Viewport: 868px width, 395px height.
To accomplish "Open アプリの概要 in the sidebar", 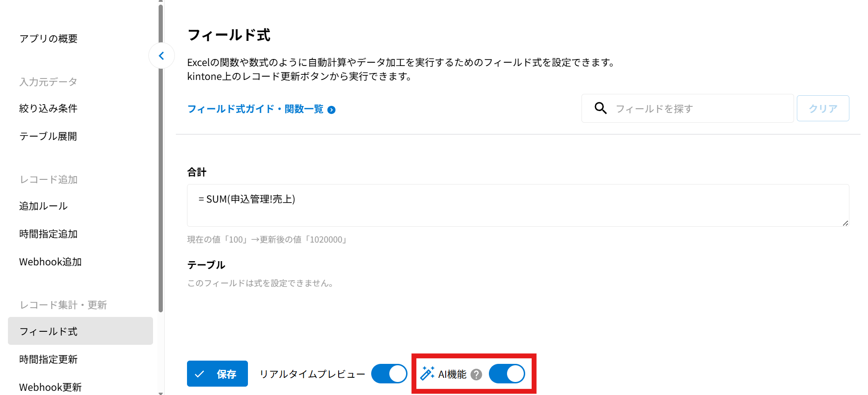I will pyautogui.click(x=48, y=39).
